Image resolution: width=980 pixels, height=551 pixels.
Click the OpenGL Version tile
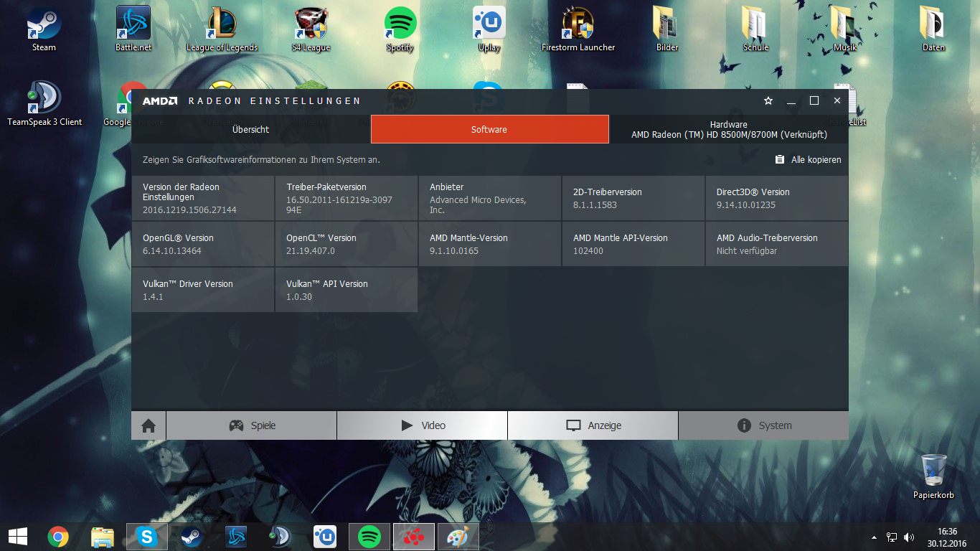203,244
